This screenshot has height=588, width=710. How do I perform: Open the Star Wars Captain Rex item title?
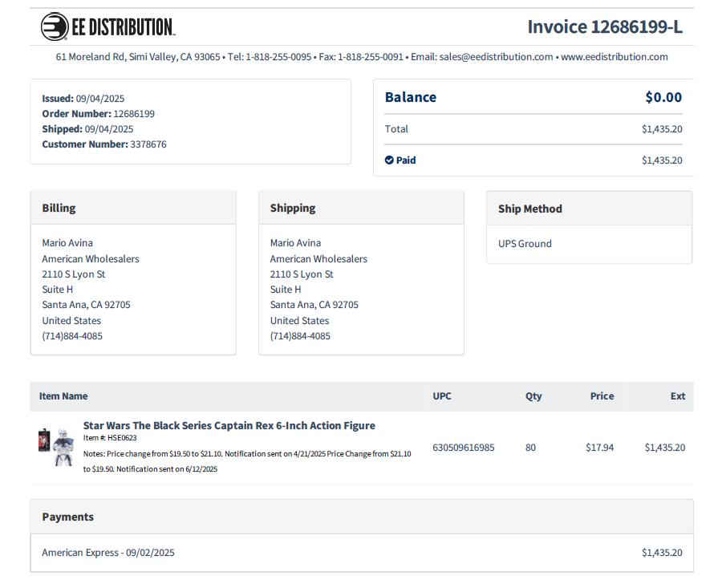pos(229,425)
